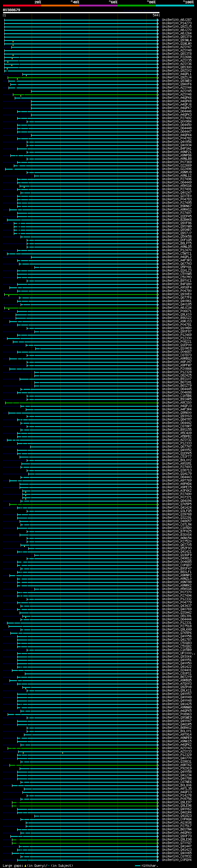Select the UniRef100_Q93WL4 hit label
Screen dimensions: 197x868
point(177,40)
